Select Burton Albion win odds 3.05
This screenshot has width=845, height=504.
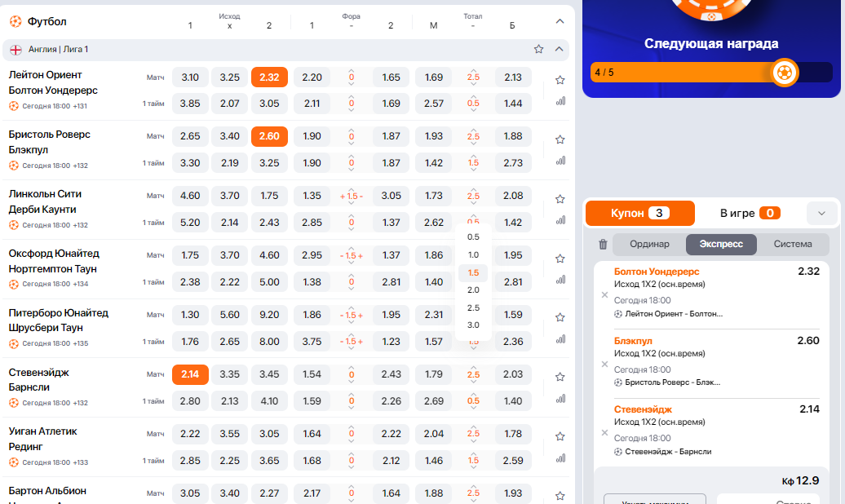click(190, 493)
